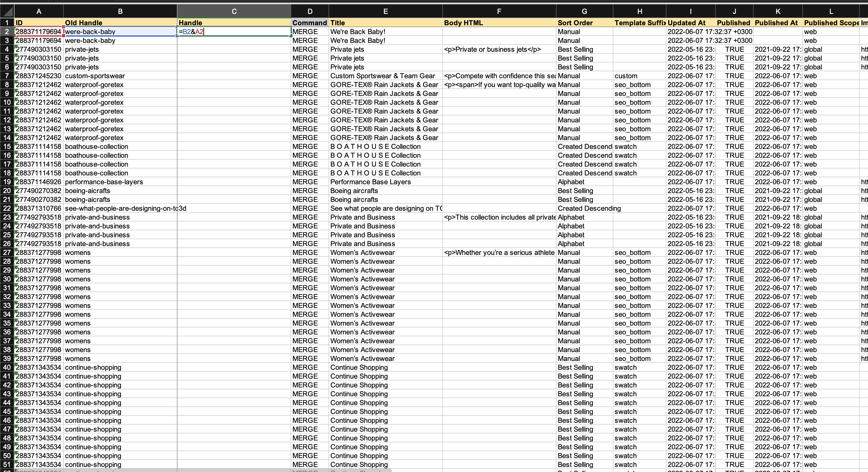
Task: Select column C header
Action: click(234, 11)
